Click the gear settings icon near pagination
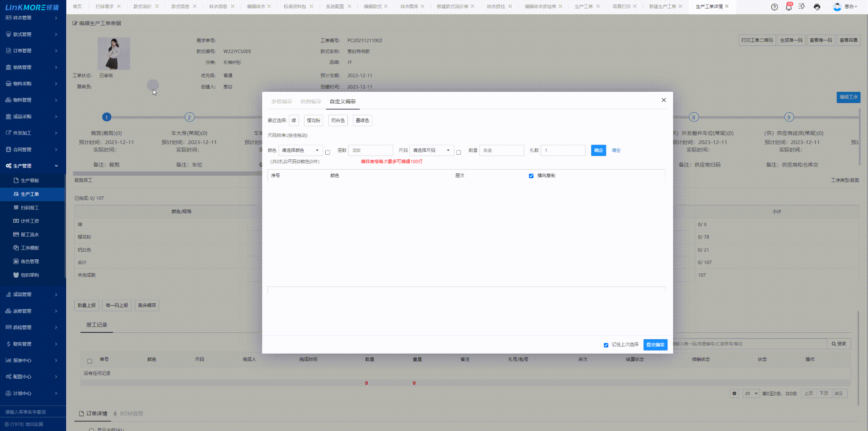Screen dimensions: 868x431 click(734, 394)
